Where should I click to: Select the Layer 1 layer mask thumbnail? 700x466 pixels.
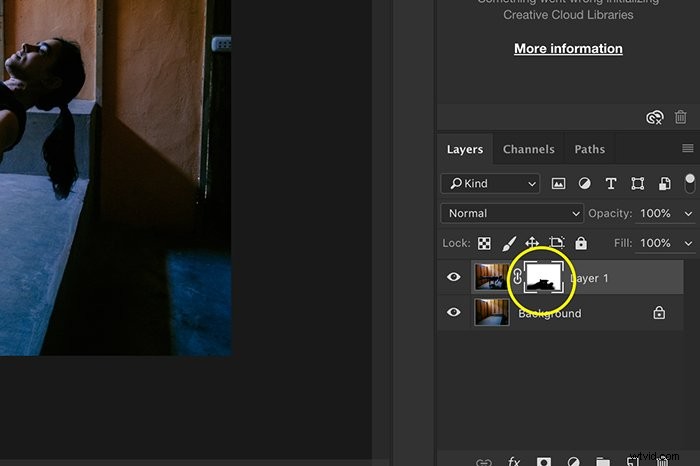[543, 277]
